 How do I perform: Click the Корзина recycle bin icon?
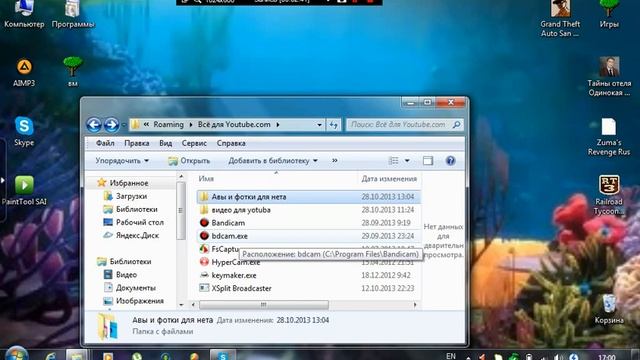pos(609,309)
